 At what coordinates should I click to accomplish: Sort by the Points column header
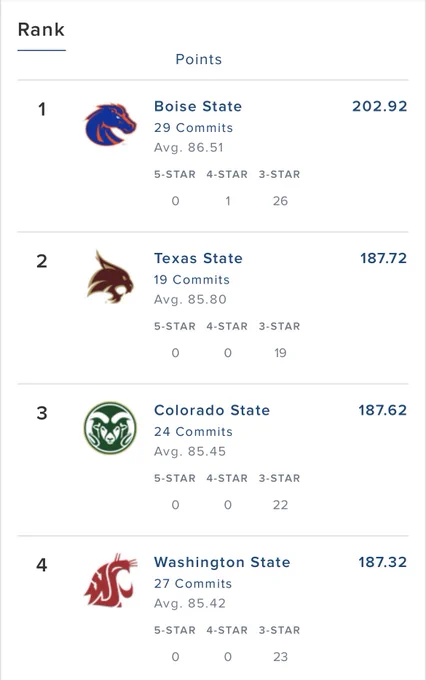coord(199,59)
